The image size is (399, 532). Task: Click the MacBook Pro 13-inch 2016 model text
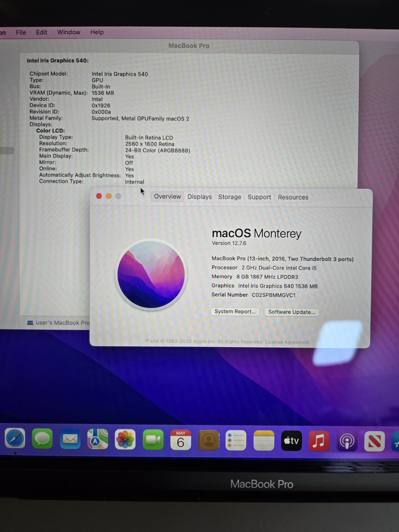pyautogui.click(x=283, y=259)
